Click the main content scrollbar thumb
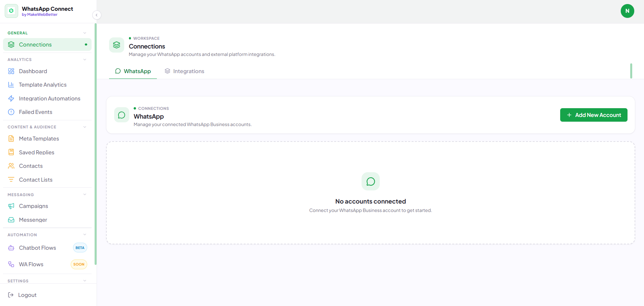Screen dimensions: 644x306 631,71
